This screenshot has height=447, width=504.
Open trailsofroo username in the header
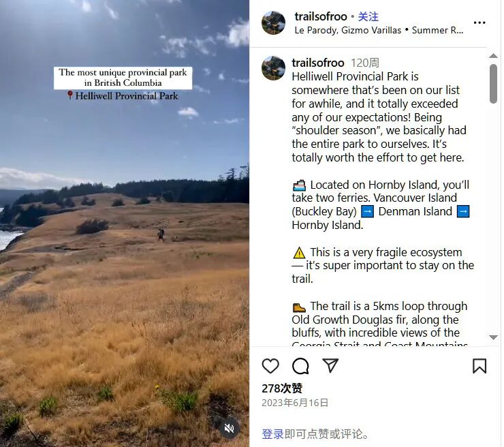(321, 16)
